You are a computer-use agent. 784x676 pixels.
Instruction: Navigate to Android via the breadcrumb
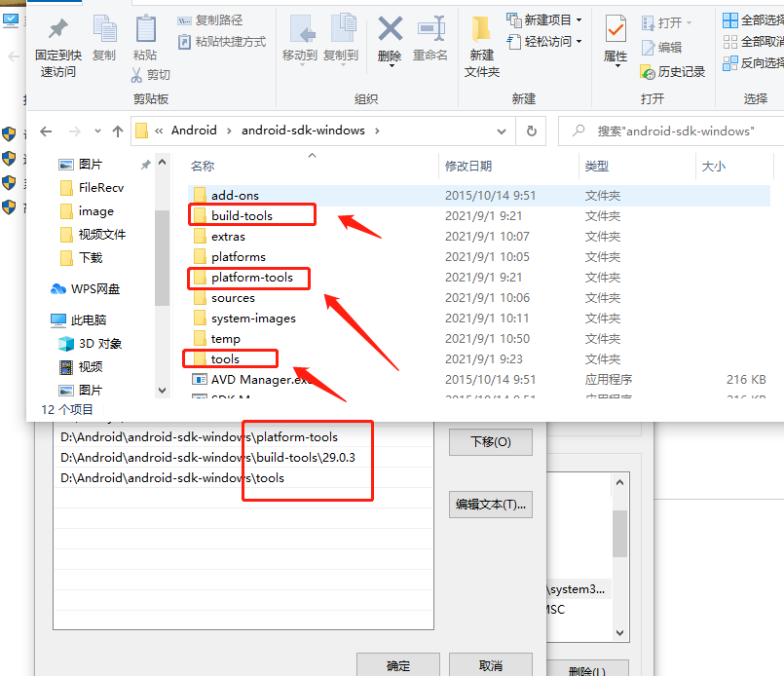194,130
